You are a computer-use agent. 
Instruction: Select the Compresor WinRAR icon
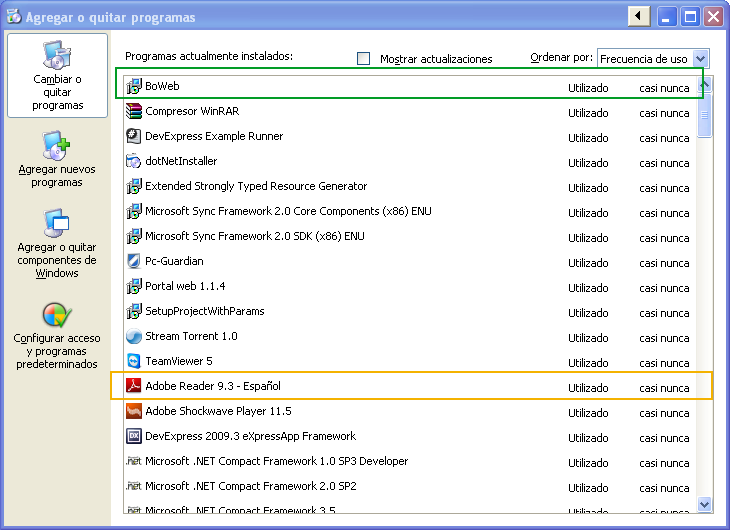coord(134,111)
